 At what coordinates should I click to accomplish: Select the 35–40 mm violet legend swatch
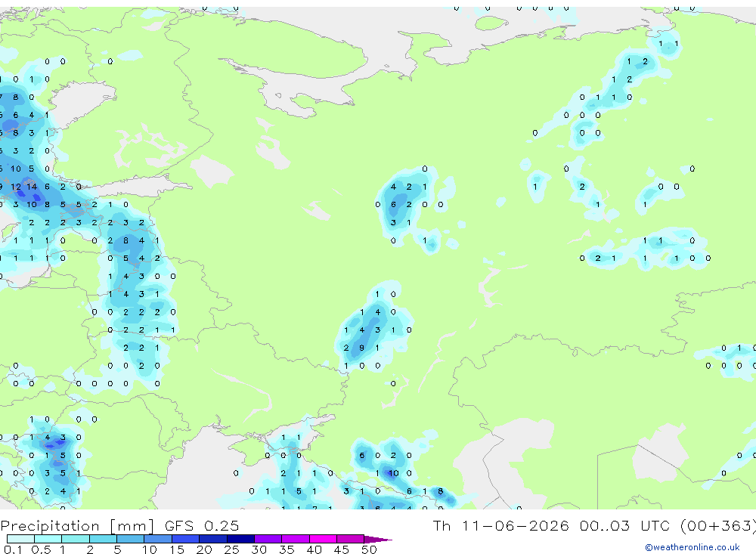pyautogui.click(x=296, y=539)
